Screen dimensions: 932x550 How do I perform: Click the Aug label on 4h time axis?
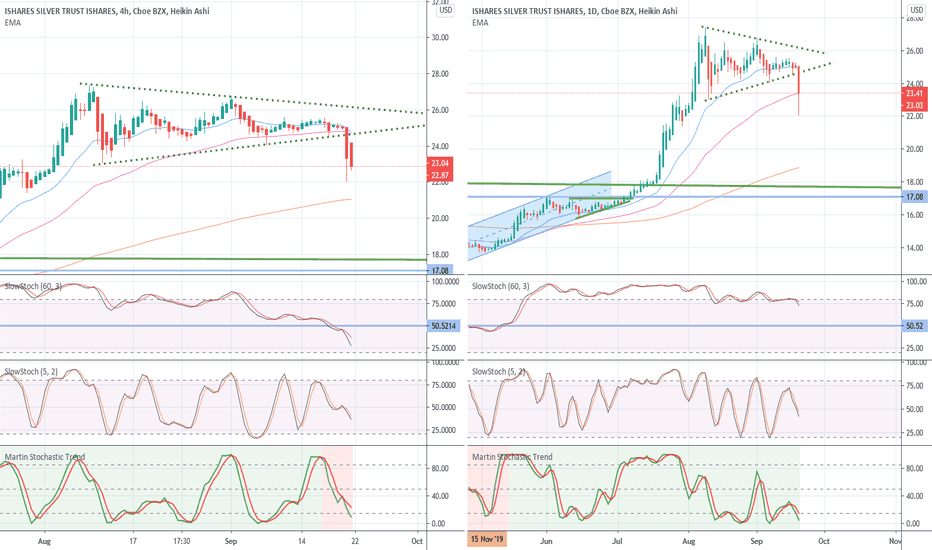pyautogui.click(x=44, y=541)
